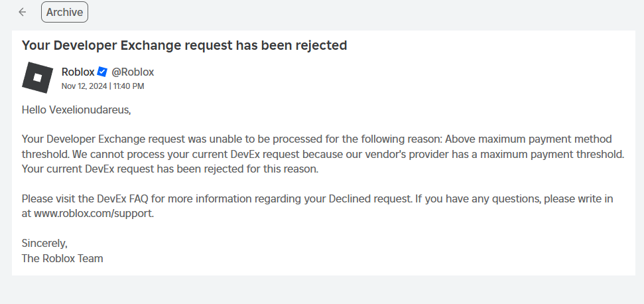Click the blue verified badge icon
Screen dimensions: 644x304
[102, 72]
